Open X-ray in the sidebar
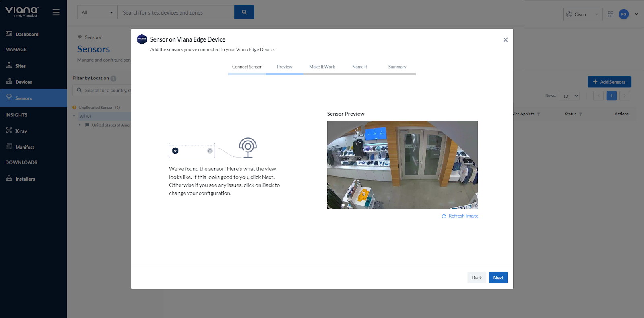Viewport: 644px width, 318px height. click(21, 131)
